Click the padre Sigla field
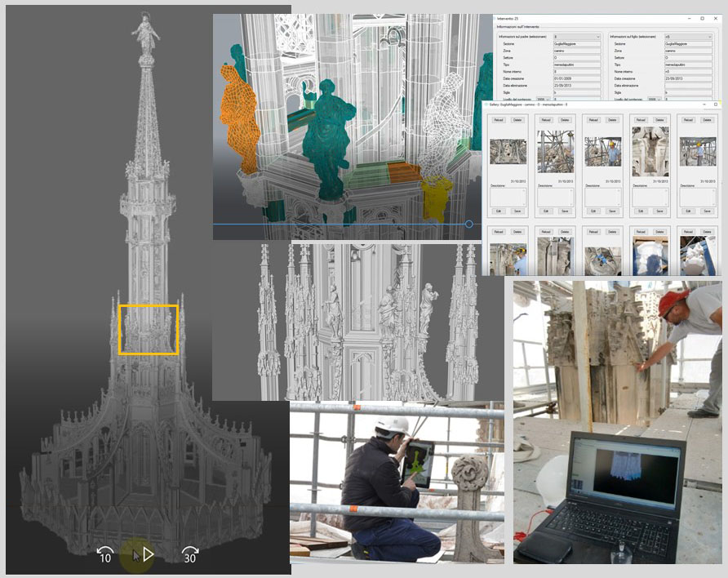 pyautogui.click(x=577, y=92)
